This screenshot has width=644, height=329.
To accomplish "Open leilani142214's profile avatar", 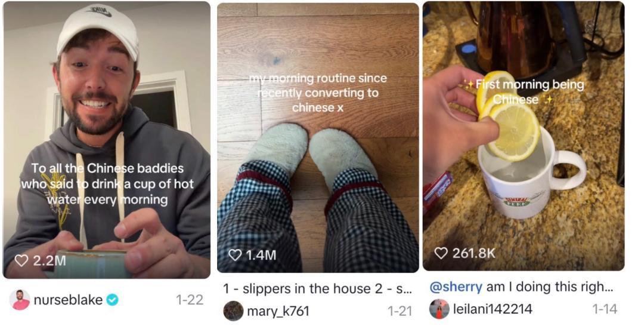I will (439, 309).
